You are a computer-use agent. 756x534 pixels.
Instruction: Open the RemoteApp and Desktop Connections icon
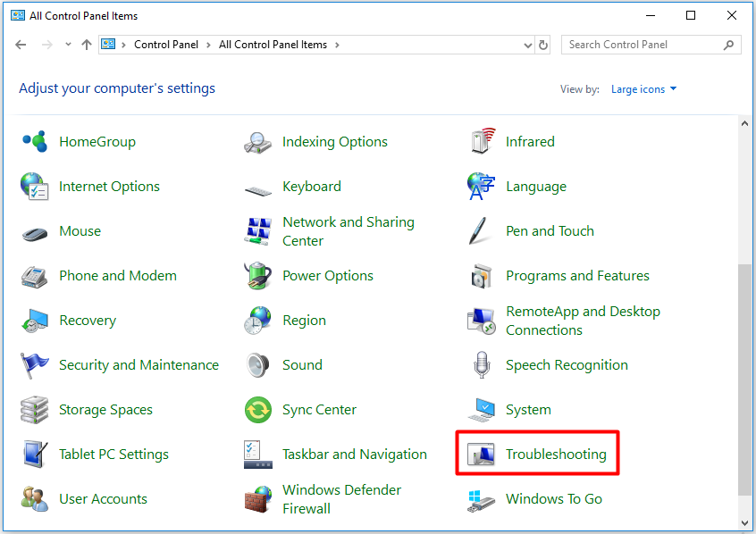481,321
